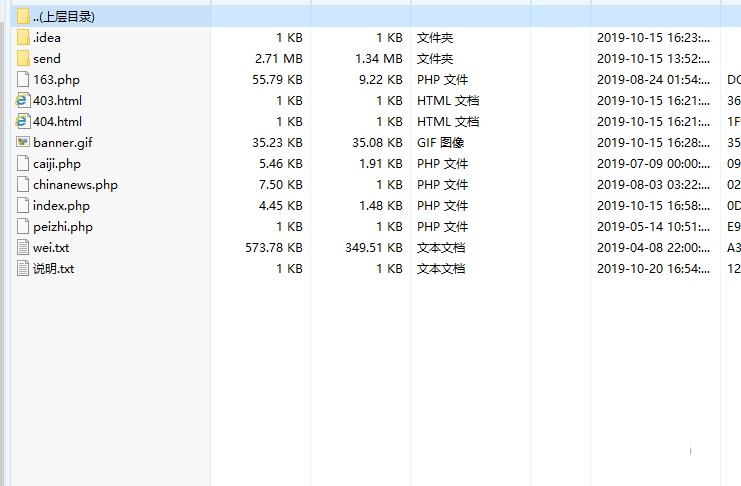Click the banner.gif image icon
This screenshot has width=741, height=486.
pyautogui.click(x=23, y=142)
